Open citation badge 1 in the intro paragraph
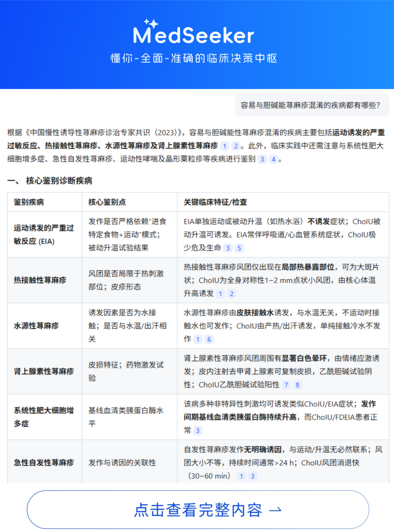 click(225, 146)
